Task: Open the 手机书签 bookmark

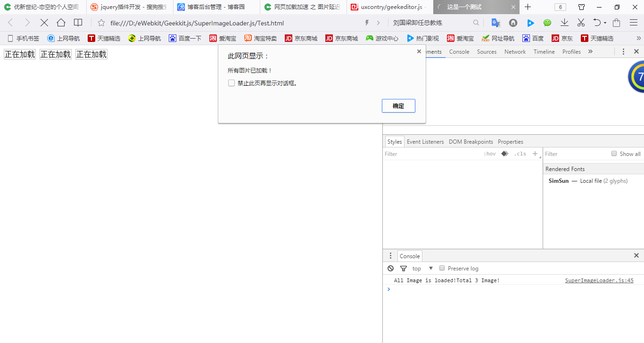Action: [24, 39]
